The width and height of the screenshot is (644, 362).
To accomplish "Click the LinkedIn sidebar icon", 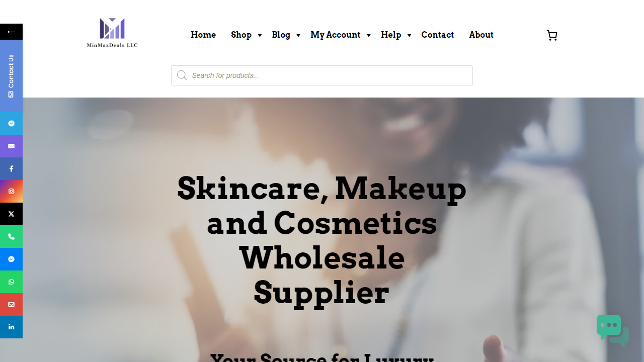I will (11, 327).
